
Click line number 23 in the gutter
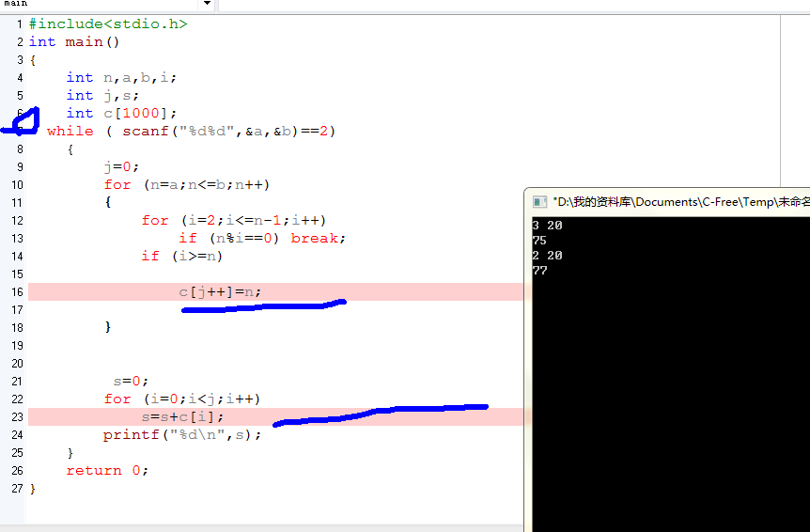(18, 417)
